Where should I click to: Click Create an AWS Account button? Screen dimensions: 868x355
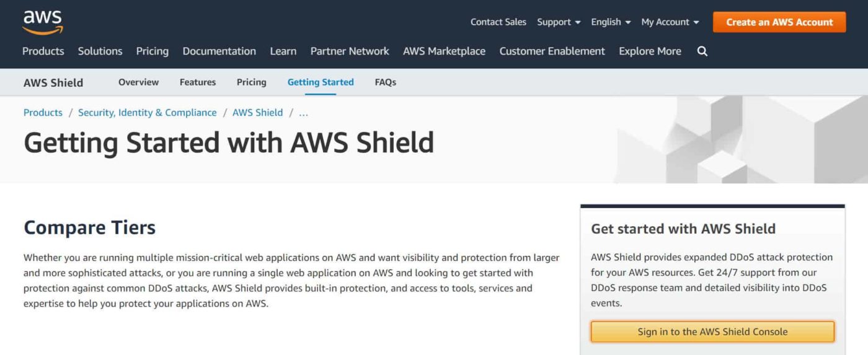point(779,22)
